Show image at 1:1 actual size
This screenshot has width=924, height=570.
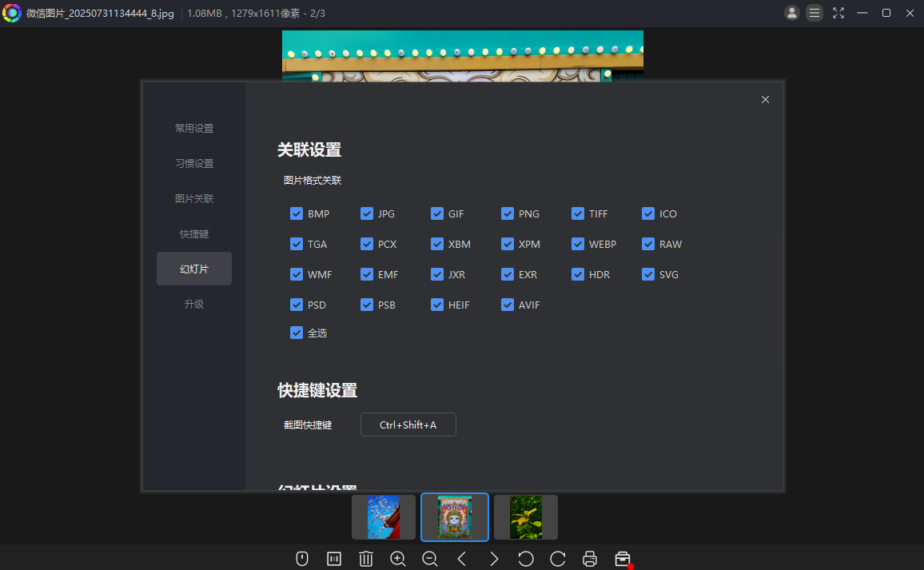pyautogui.click(x=334, y=559)
